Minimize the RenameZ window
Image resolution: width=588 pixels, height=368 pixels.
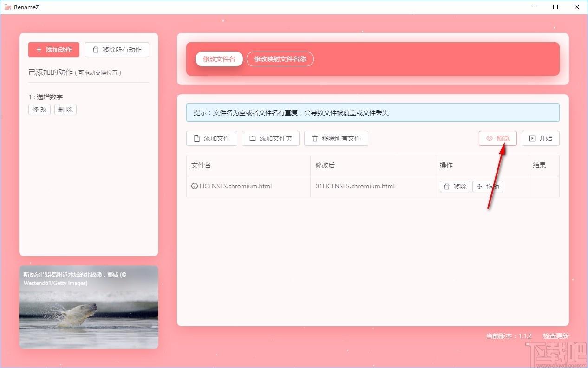534,7
